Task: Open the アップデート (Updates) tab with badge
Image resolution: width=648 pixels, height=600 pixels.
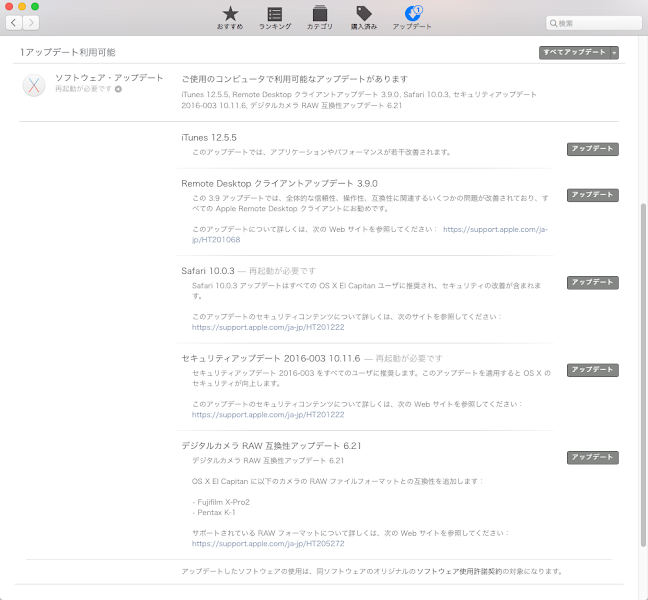Action: click(x=412, y=18)
